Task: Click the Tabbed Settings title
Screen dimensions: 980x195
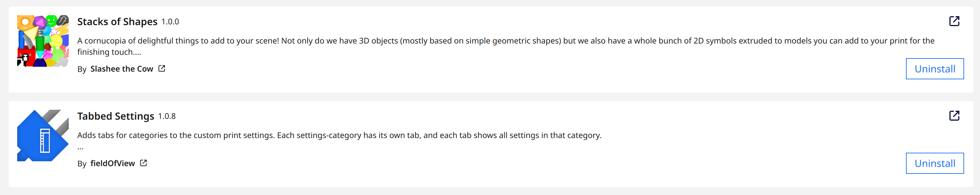Action: coord(116,116)
